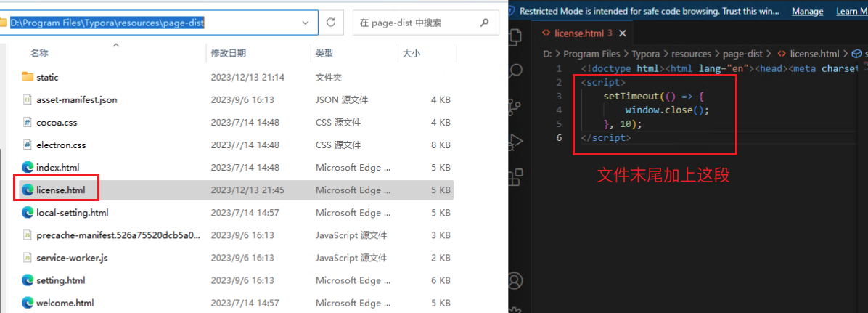Select the setting.html file name
Viewport: 868px width, 313px height.
[60, 280]
